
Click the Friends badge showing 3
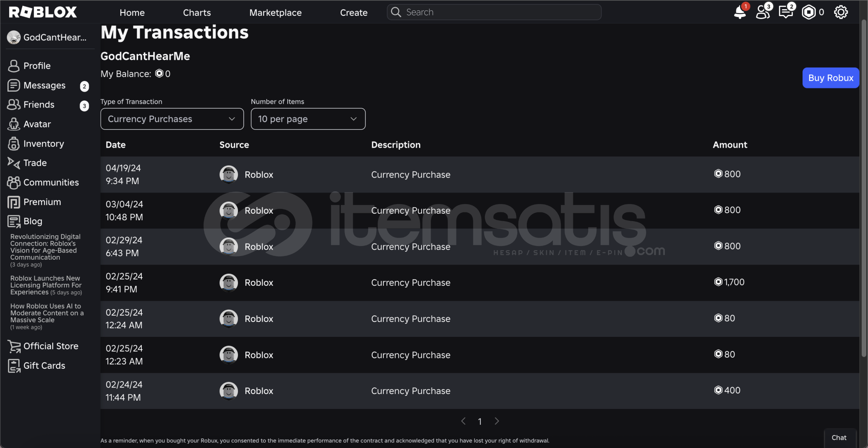[84, 106]
